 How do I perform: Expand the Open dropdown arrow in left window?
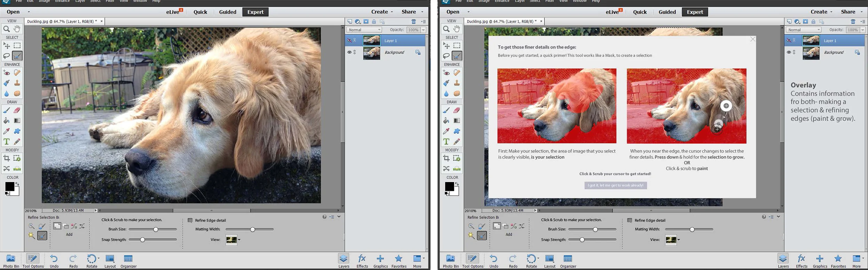(x=29, y=12)
